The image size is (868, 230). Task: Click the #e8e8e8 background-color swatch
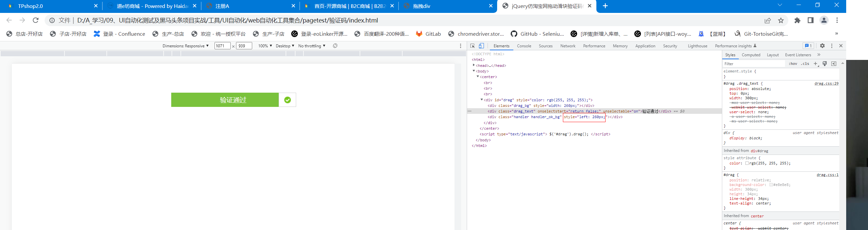(x=771, y=185)
